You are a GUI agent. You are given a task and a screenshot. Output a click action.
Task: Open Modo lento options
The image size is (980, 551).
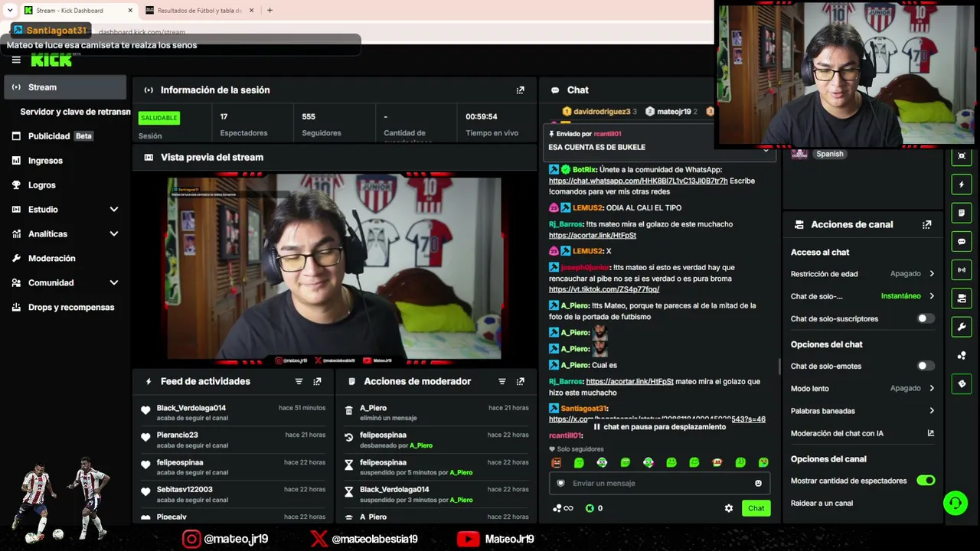(863, 389)
